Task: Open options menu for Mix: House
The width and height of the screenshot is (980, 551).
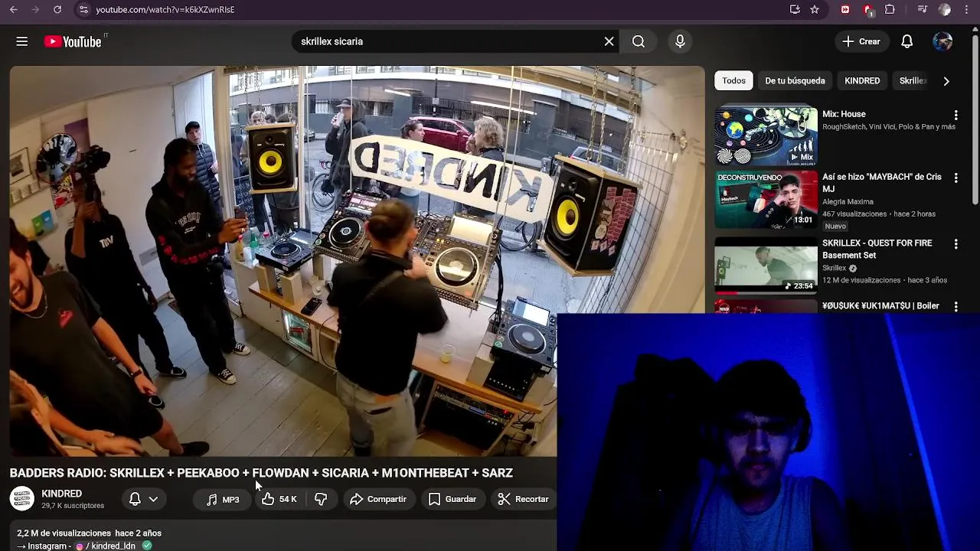Action: pos(955,115)
